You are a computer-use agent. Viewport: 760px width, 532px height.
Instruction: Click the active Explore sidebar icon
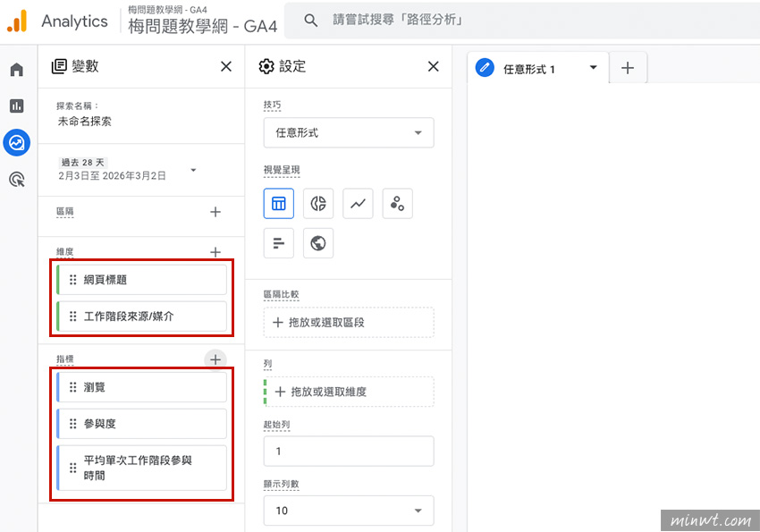click(16, 143)
